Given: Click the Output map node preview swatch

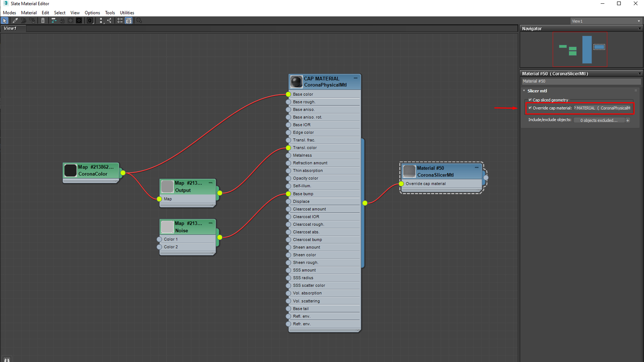Looking at the screenshot, I should point(167,187).
